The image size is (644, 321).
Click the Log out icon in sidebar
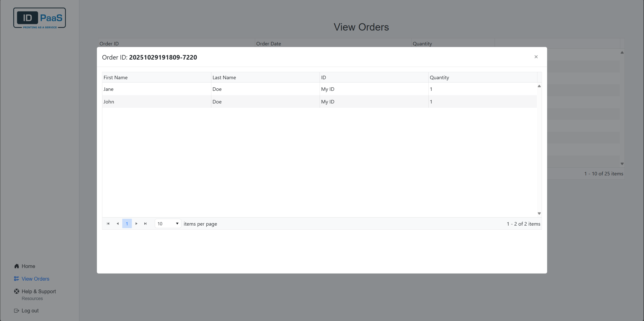16,310
